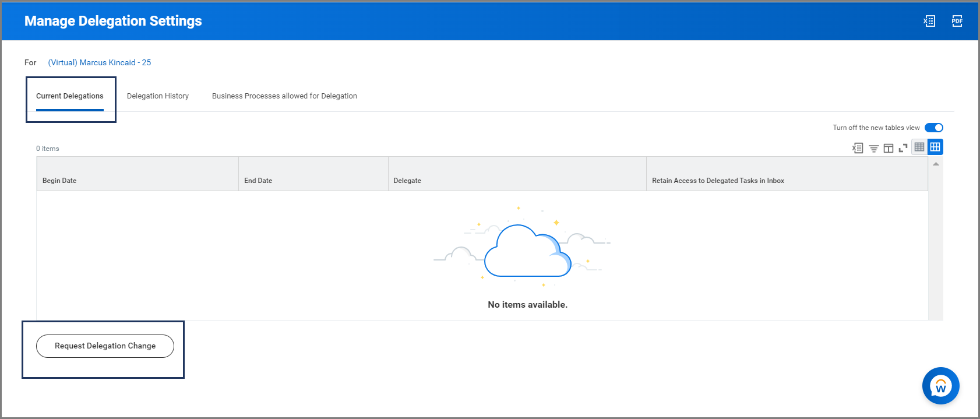
Task: Export page to Excel from header
Action: (x=929, y=21)
